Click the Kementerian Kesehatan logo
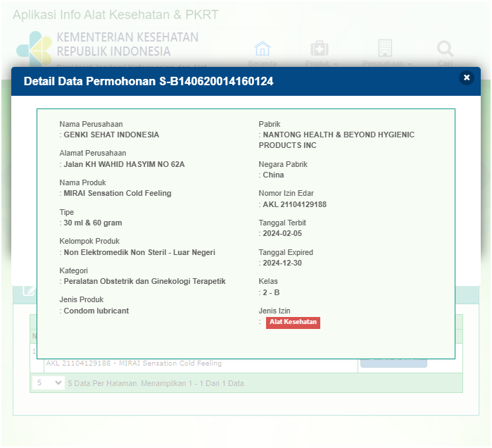This screenshot has height=448, width=492. [35, 46]
